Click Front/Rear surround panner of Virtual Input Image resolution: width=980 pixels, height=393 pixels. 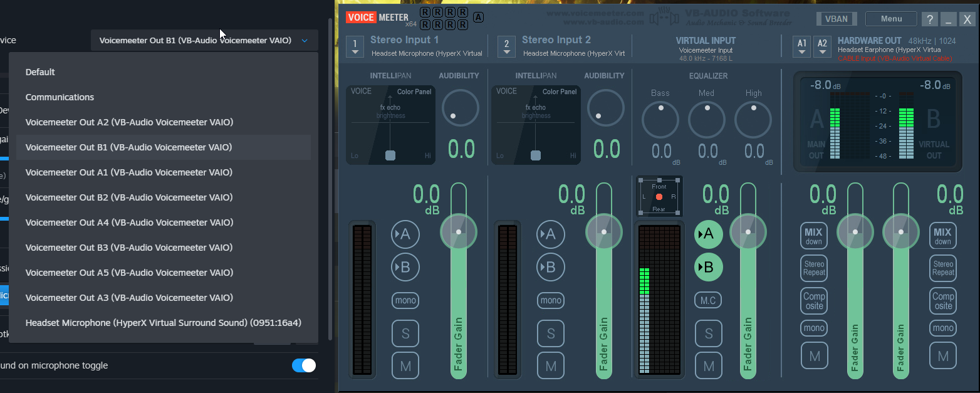coord(659,197)
